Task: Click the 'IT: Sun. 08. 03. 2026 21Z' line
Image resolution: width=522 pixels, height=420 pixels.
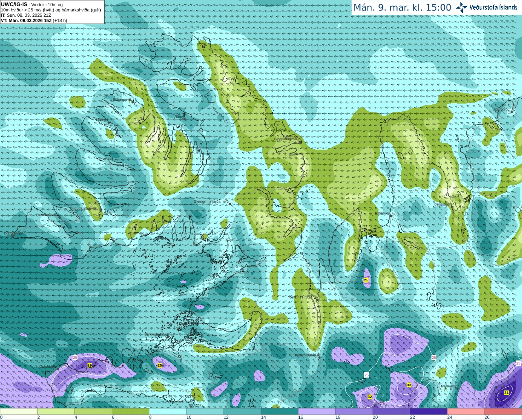Action: [26, 15]
